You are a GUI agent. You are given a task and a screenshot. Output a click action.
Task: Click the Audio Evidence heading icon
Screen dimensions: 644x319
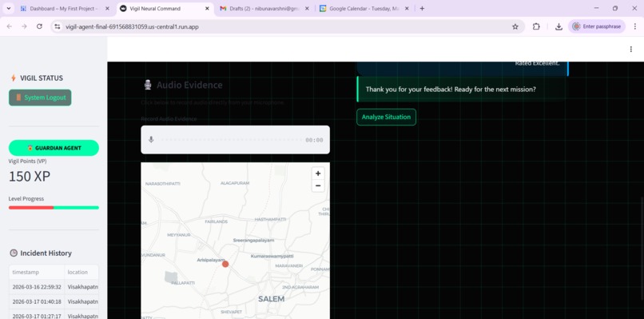tap(148, 85)
